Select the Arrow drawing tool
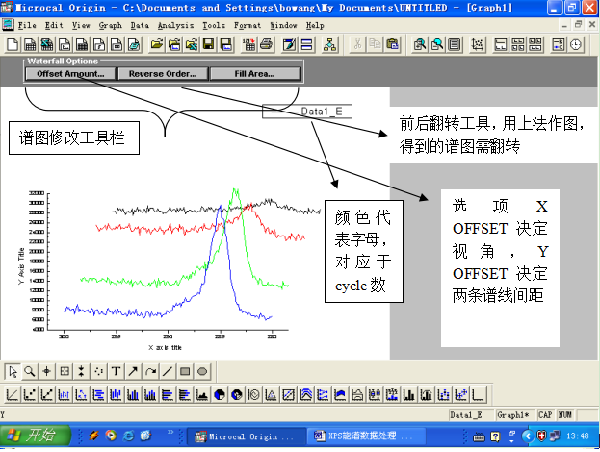 133,370
